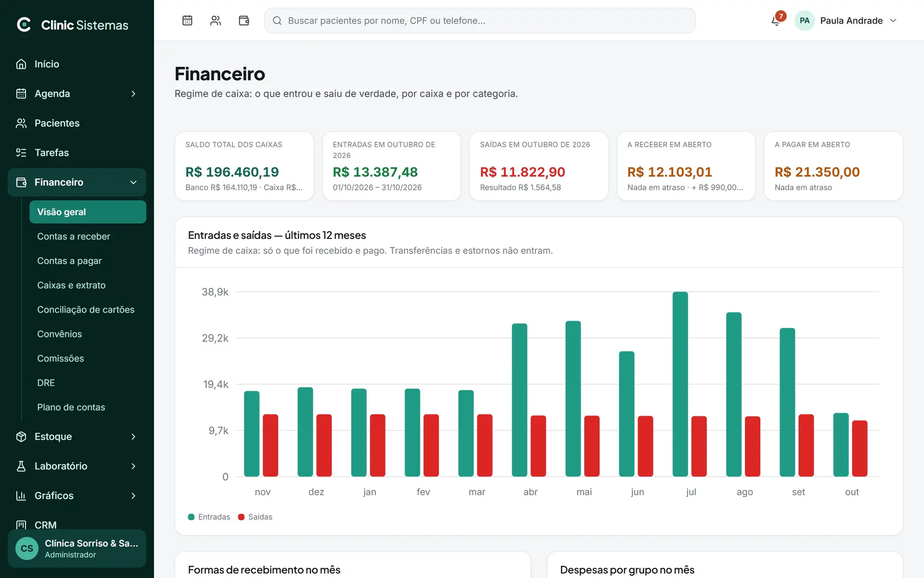Click the Financeiro wallet icon in sidebar
The width and height of the screenshot is (924, 578).
point(21,182)
